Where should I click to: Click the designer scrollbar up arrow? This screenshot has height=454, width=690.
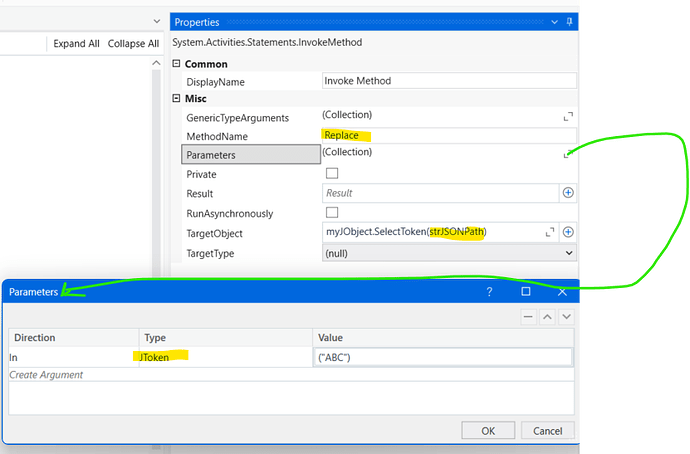pos(156,63)
